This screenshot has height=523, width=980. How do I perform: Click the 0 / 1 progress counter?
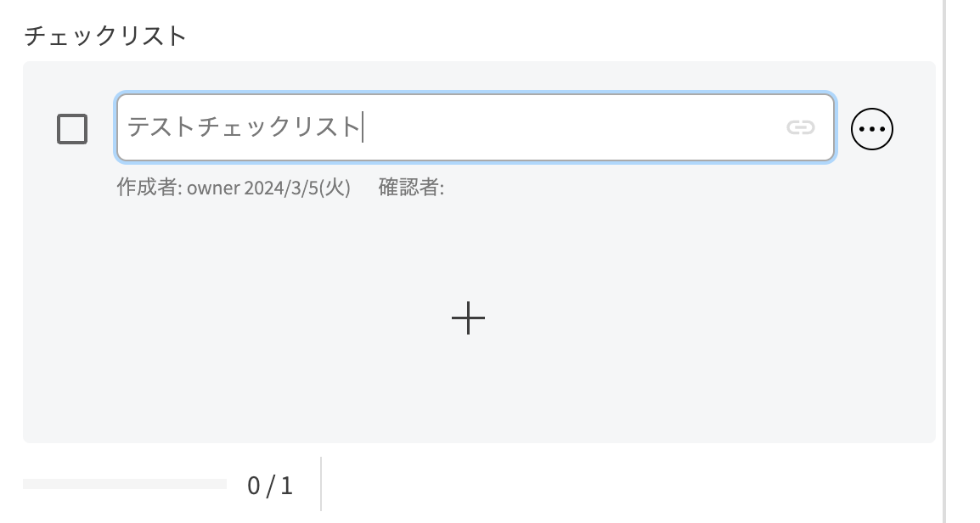coord(270,486)
